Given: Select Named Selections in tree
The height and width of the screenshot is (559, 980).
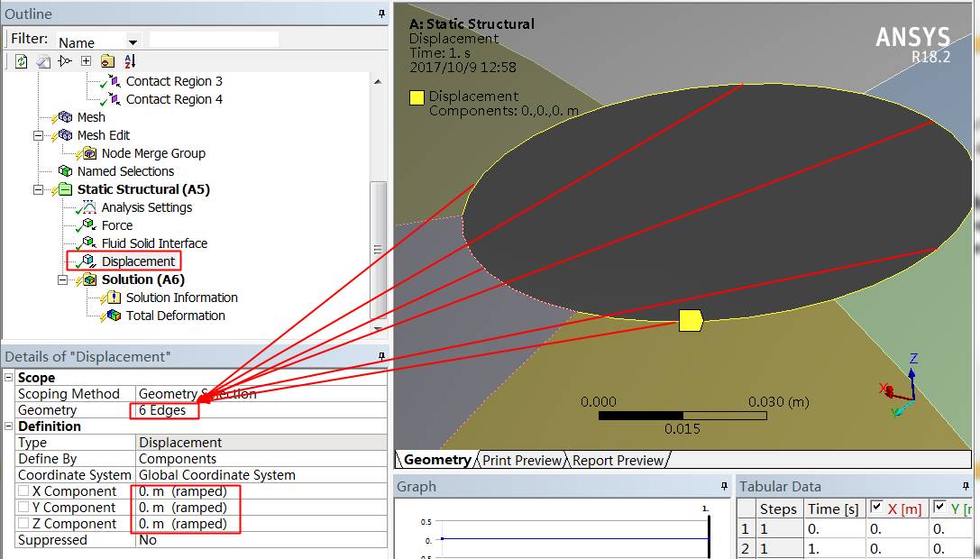Looking at the screenshot, I should point(125,171).
